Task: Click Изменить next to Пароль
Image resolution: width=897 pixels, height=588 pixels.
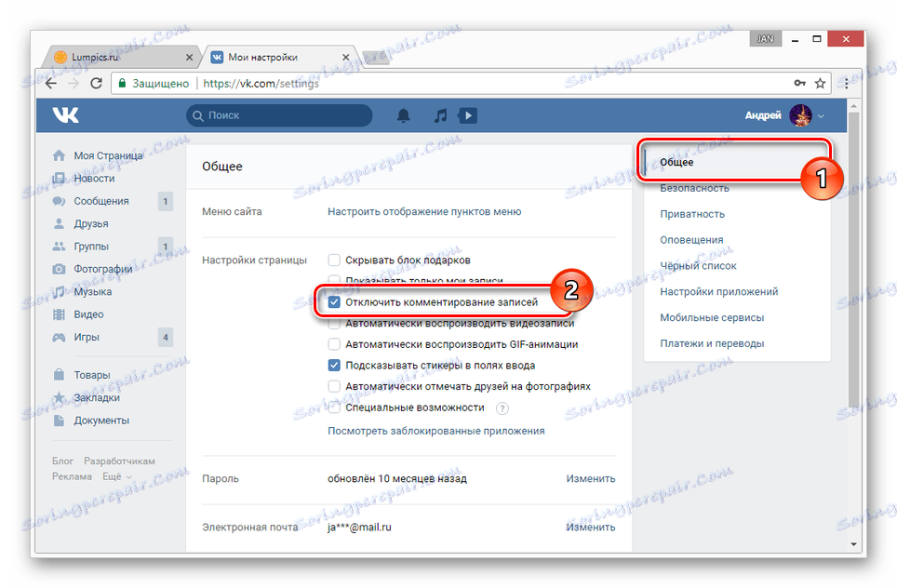Action: [x=590, y=479]
